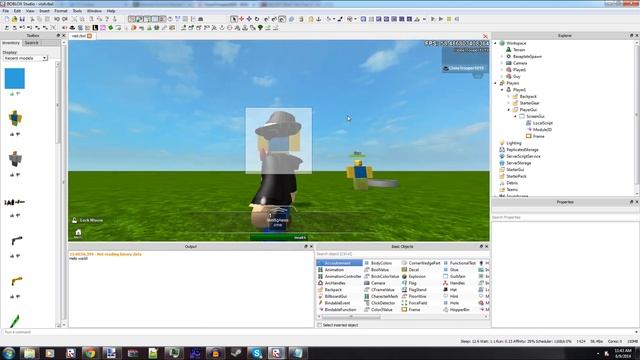The image size is (640, 360).
Task: Click the Home icon in game viewport
Action: tap(78, 233)
